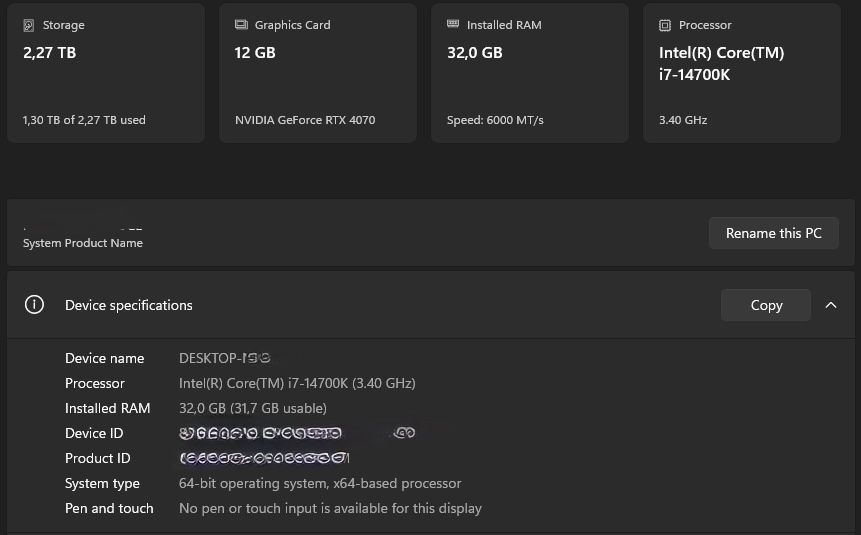Click the '2,27 TB' storage value

pos(49,53)
